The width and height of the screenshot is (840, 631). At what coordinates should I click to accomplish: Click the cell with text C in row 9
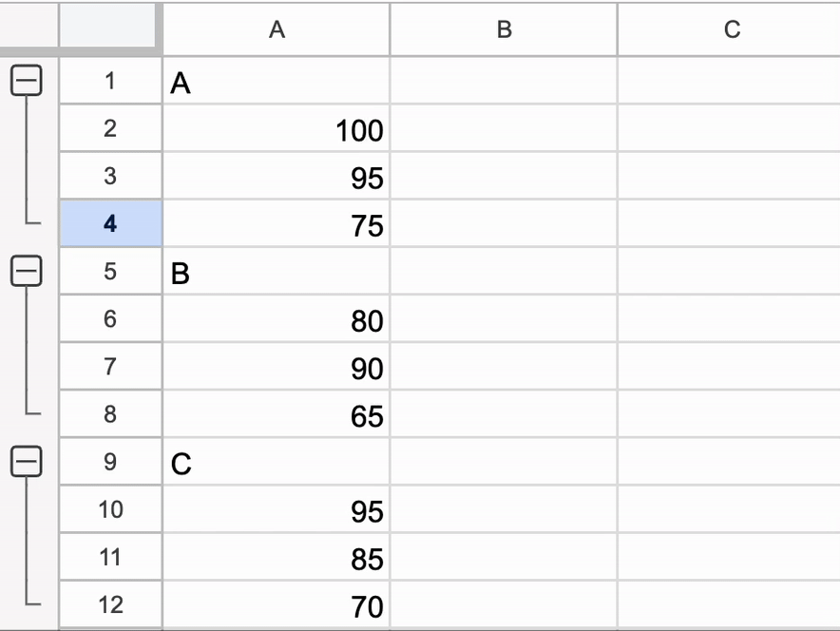tap(277, 462)
